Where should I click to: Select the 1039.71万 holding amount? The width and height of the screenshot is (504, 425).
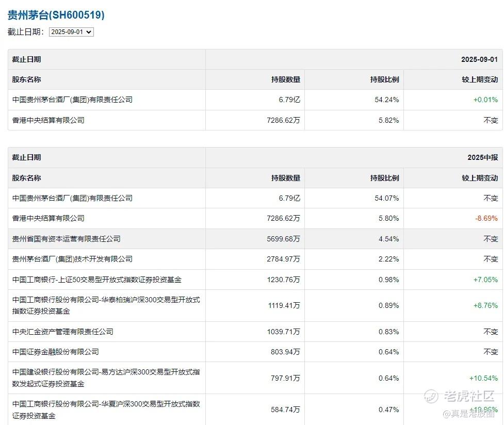(283, 332)
